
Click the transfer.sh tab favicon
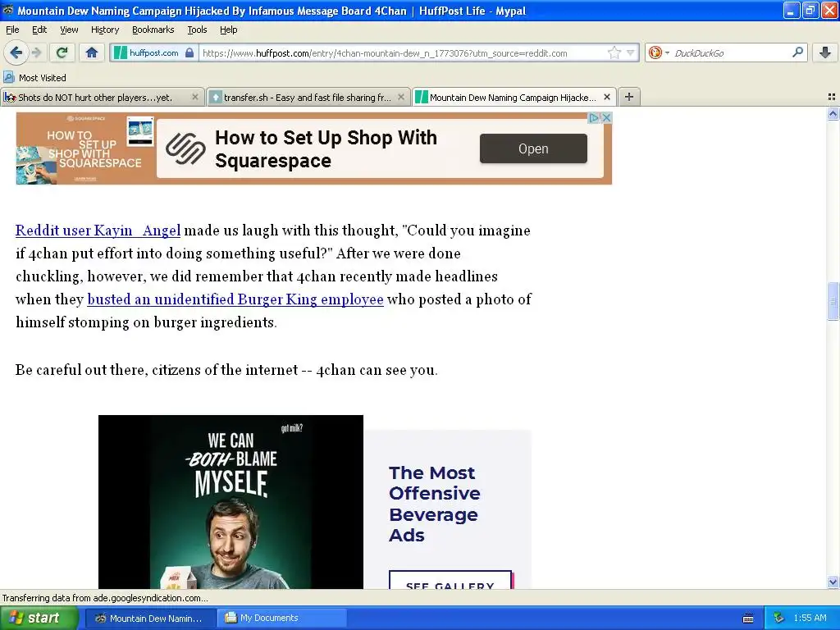[216, 97]
